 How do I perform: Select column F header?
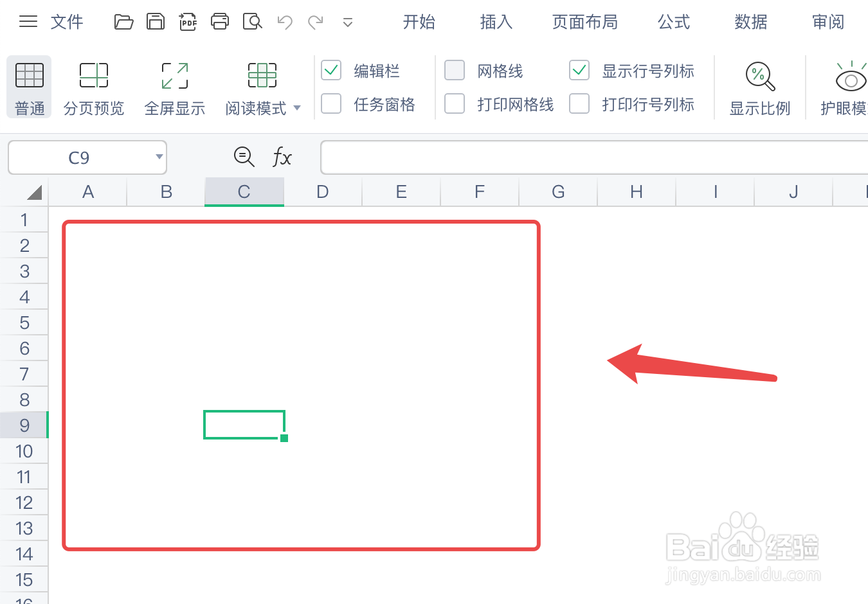pyautogui.click(x=480, y=192)
